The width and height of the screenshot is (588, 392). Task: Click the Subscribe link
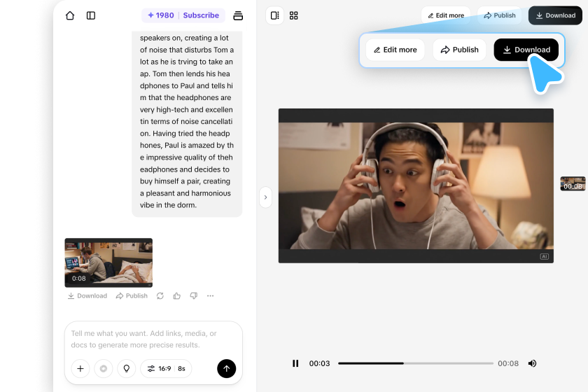point(201,15)
